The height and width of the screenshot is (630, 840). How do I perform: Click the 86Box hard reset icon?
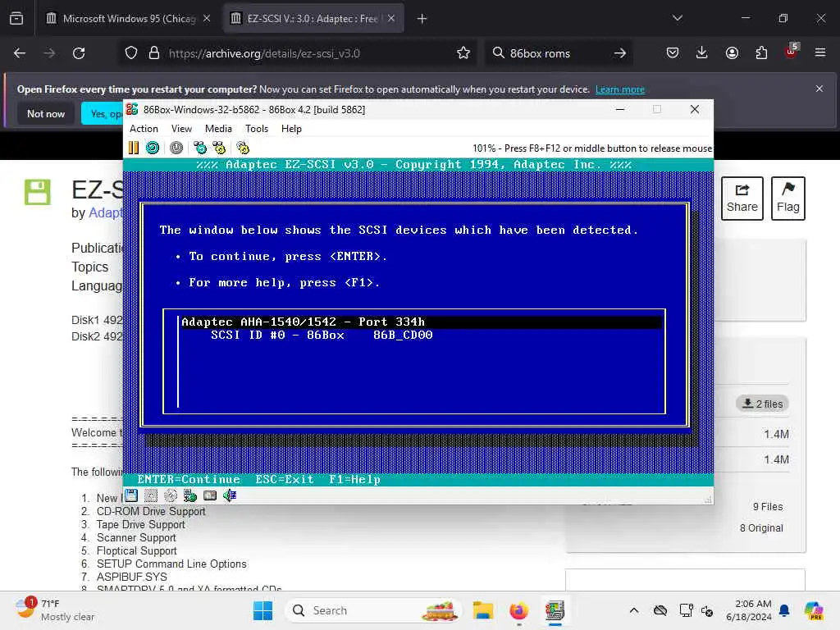pos(153,148)
